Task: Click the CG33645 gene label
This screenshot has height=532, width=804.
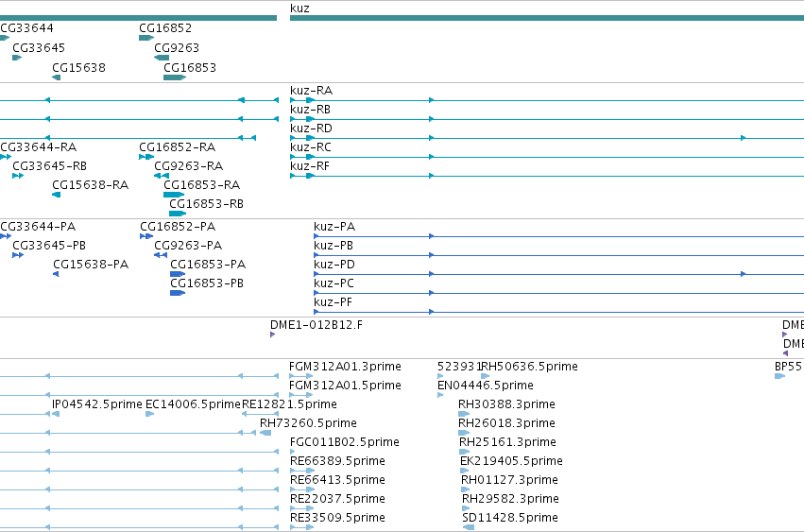Action: (x=39, y=48)
